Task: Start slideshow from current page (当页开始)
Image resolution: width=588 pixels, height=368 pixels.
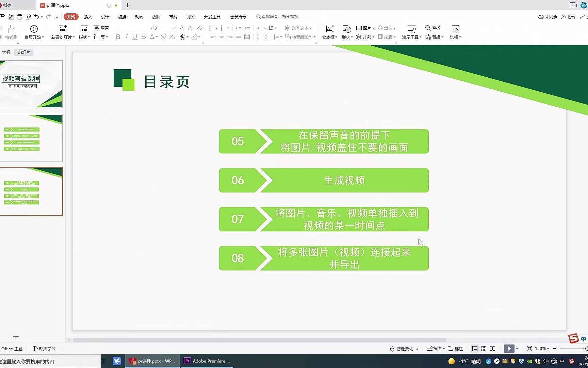Action: [x=34, y=32]
